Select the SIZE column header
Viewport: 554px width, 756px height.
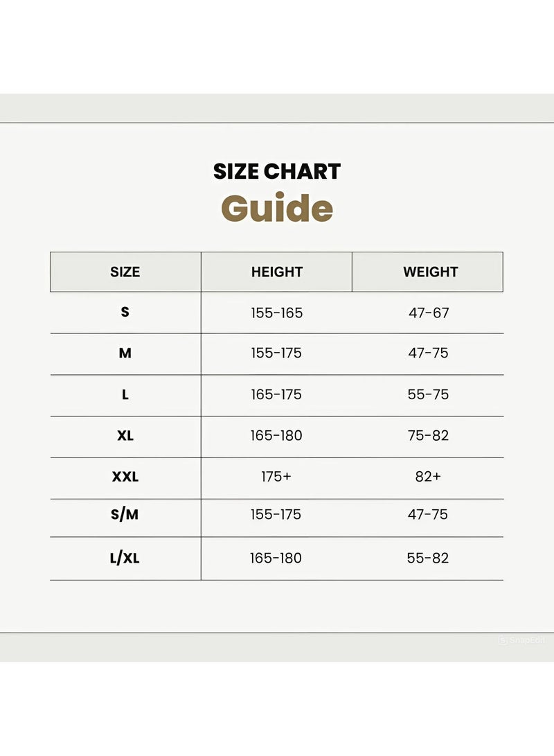click(x=125, y=272)
